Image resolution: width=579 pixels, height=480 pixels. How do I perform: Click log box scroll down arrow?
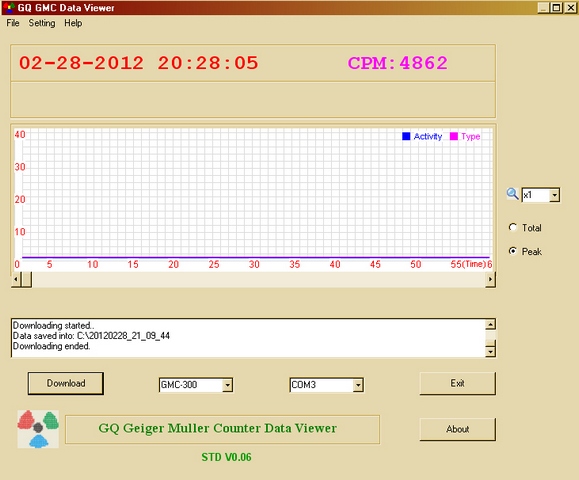pos(490,352)
